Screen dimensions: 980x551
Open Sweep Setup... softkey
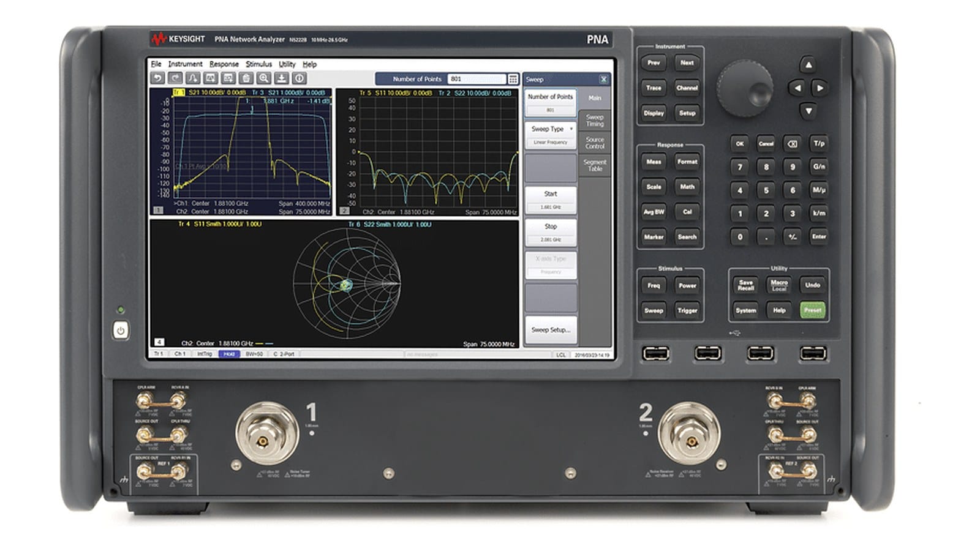point(551,330)
